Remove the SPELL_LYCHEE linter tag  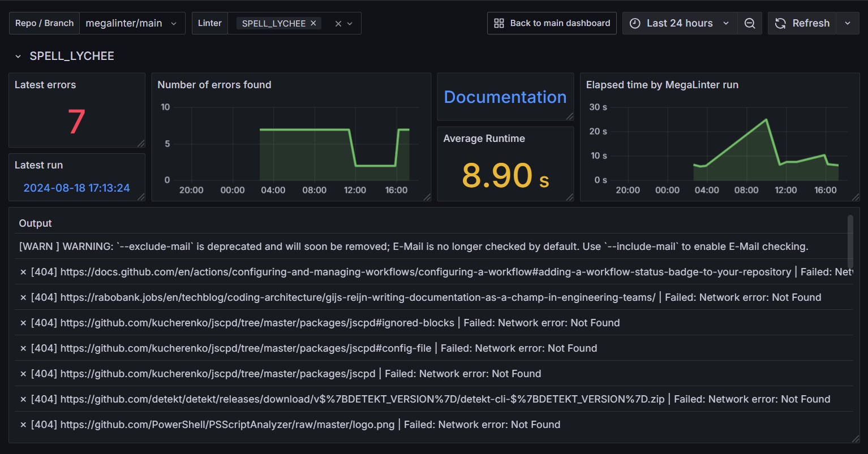pos(313,23)
